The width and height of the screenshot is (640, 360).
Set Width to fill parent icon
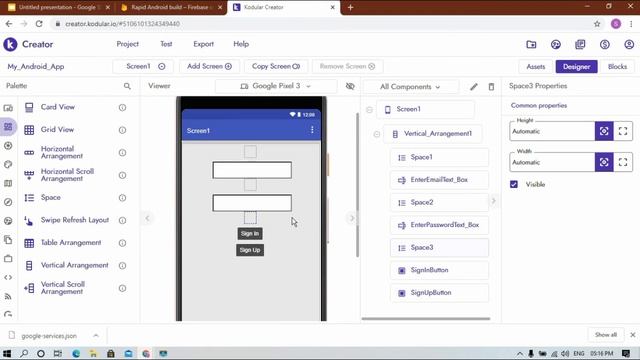pos(623,162)
